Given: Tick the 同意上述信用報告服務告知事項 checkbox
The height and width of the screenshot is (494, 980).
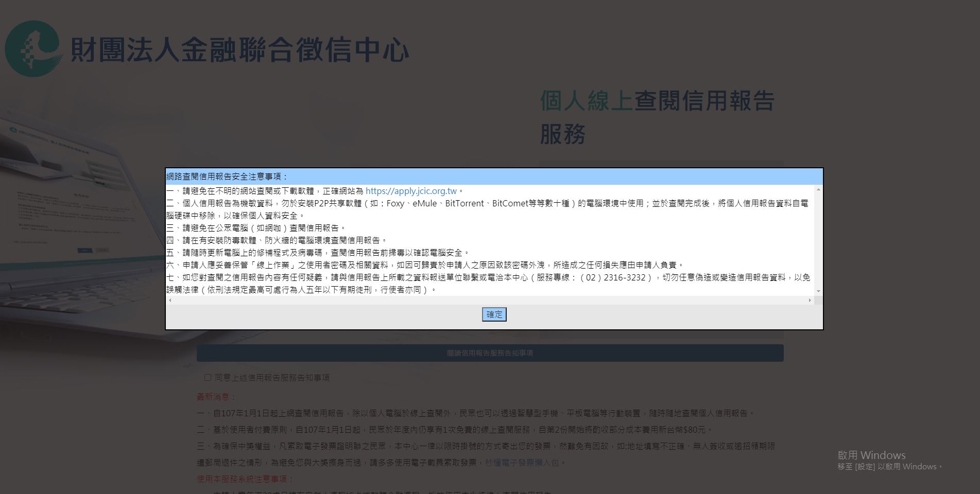Looking at the screenshot, I should (208, 378).
